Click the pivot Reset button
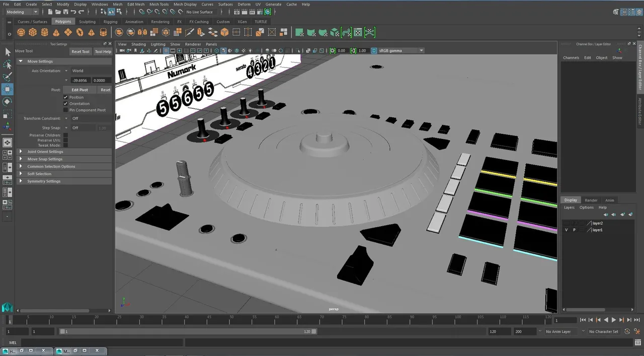This screenshot has height=356, width=644. (105, 90)
